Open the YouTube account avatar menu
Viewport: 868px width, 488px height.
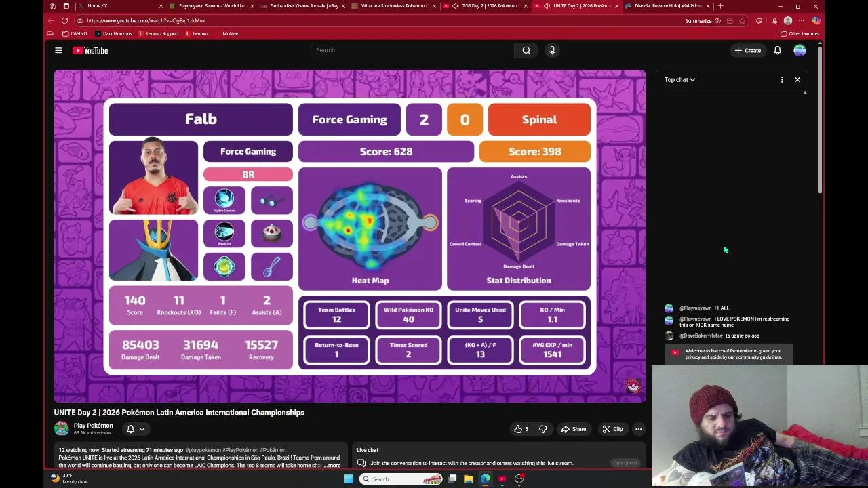point(800,50)
